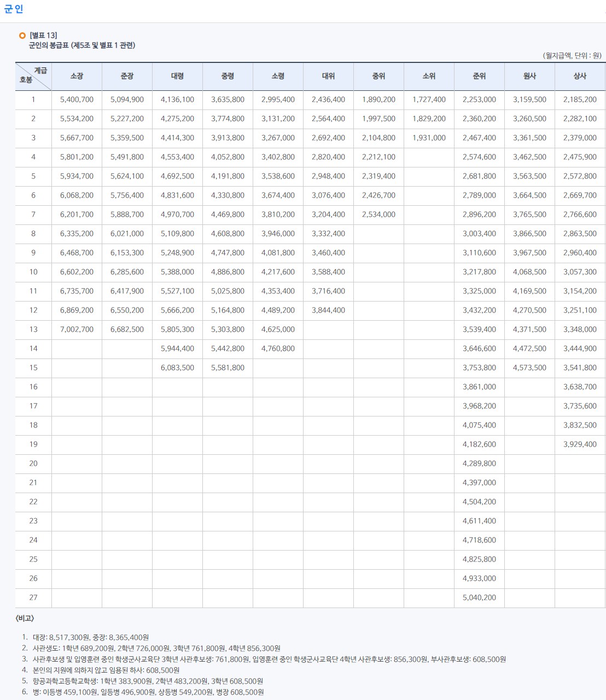Click the 소령 column header
606x700 pixels.
coord(278,77)
